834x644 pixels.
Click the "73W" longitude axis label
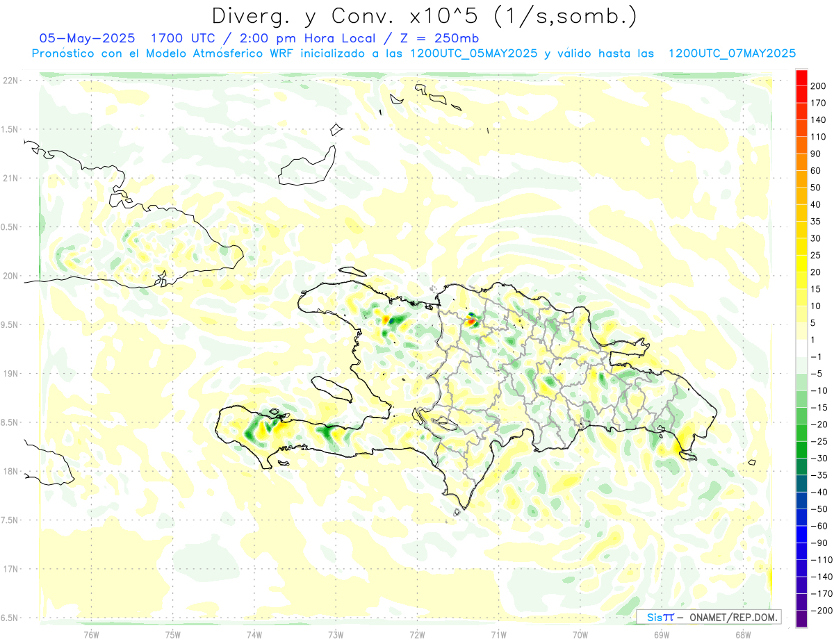point(336,634)
